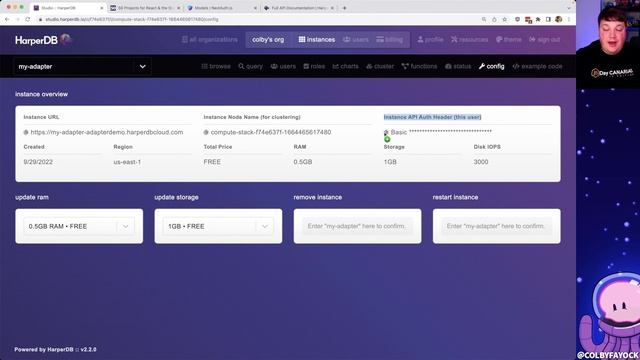This screenshot has height=360, width=640.
Task: Switch to the second browser tab
Action: pos(144,8)
